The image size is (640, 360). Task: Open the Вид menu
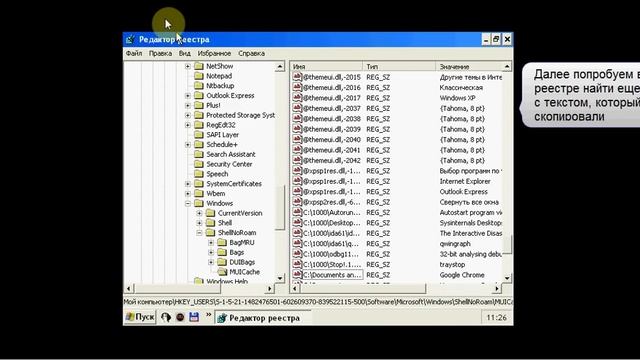(x=184, y=53)
